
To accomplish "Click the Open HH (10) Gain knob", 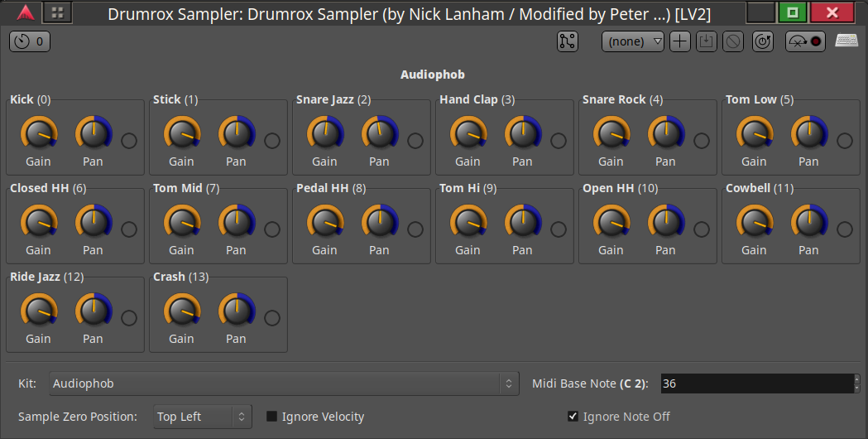I will click(x=611, y=222).
